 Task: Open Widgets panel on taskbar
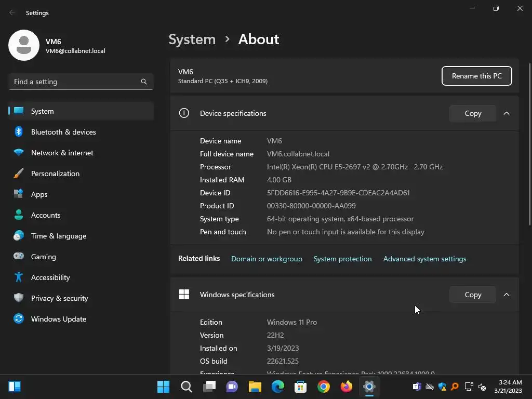coord(15,387)
